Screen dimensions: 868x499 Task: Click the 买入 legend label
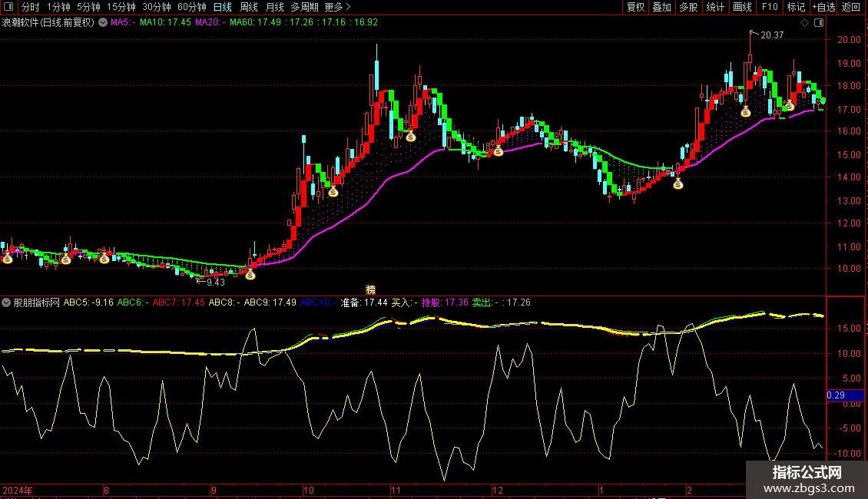point(404,302)
